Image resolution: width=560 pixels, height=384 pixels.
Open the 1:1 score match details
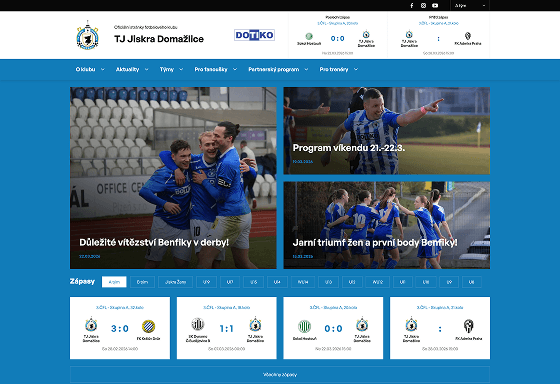click(x=226, y=328)
